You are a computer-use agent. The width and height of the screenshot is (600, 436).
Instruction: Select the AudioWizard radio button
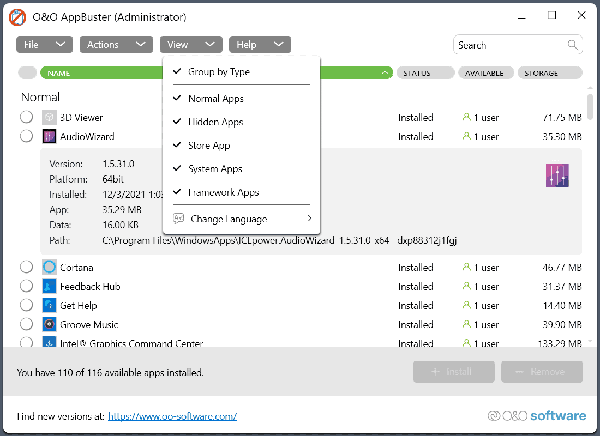point(26,136)
